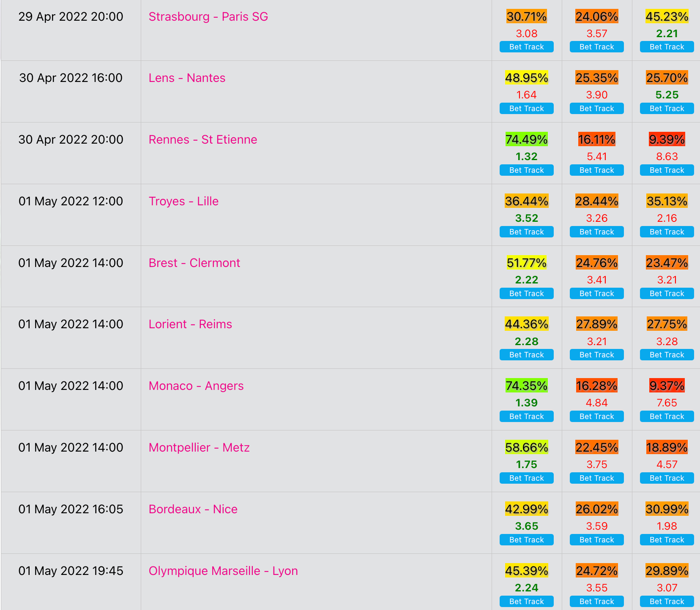
Task: Click Bet Track under Troyes home odds 3.52
Action: tap(527, 232)
